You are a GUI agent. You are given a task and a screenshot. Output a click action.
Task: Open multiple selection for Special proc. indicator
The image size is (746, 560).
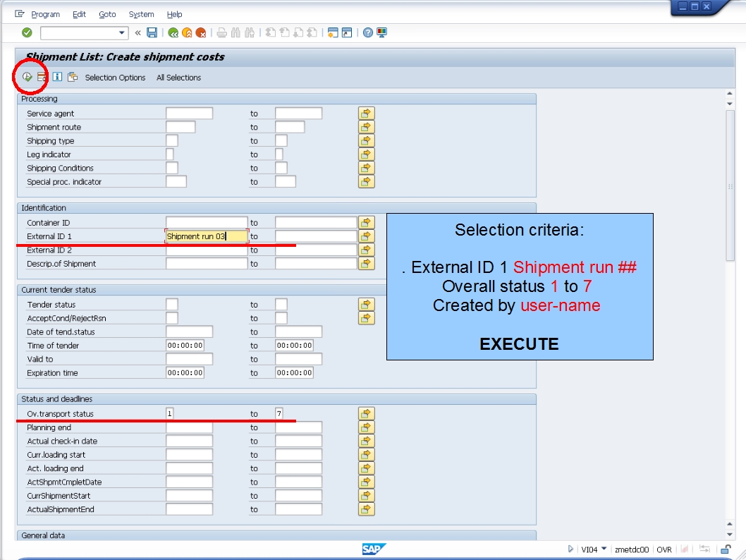[367, 182]
